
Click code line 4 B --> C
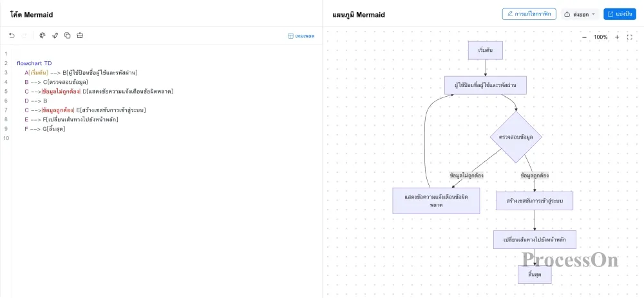coord(56,82)
